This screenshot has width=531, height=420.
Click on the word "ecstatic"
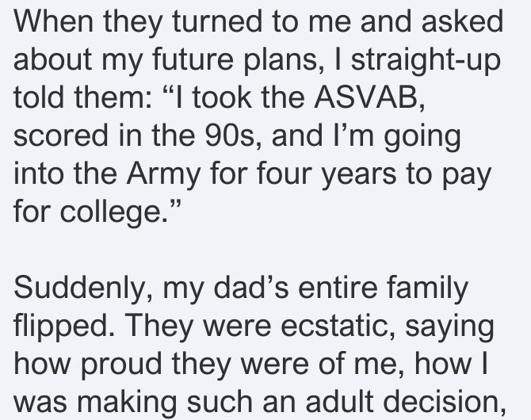(334, 326)
